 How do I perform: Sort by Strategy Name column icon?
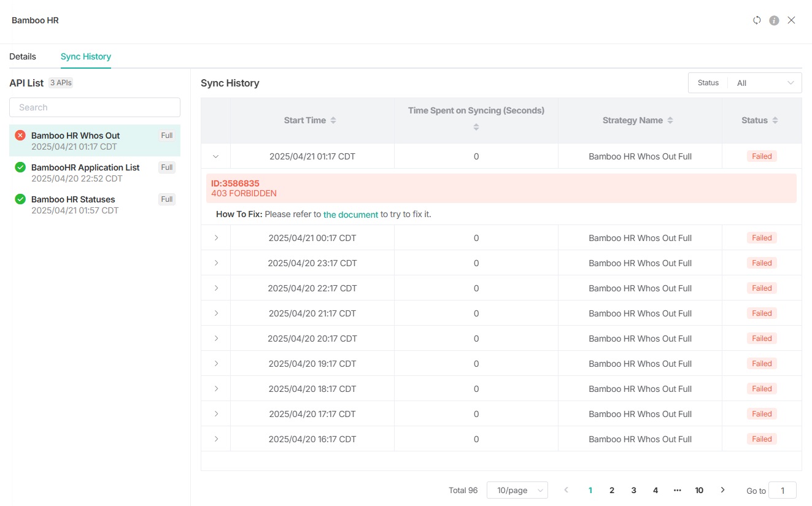click(x=670, y=121)
